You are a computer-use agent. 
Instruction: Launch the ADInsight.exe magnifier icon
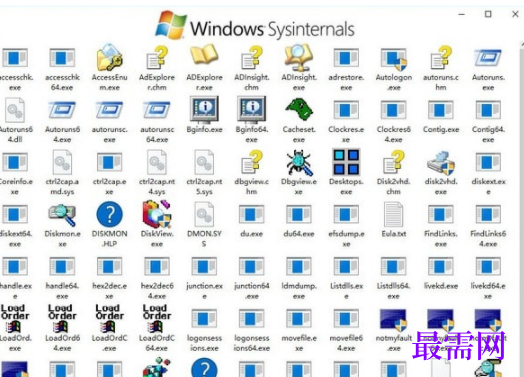(x=299, y=57)
